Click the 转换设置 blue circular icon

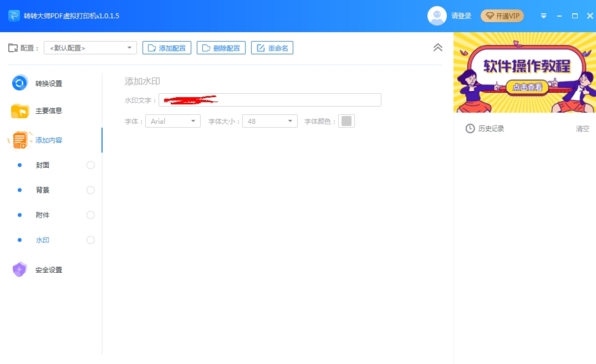pos(19,83)
